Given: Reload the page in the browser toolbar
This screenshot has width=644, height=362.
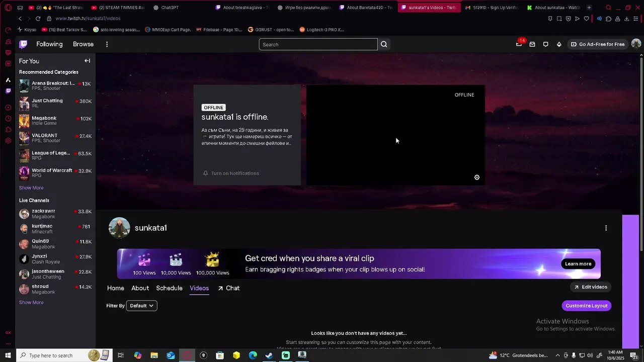Looking at the screenshot, I should click(37, 19).
